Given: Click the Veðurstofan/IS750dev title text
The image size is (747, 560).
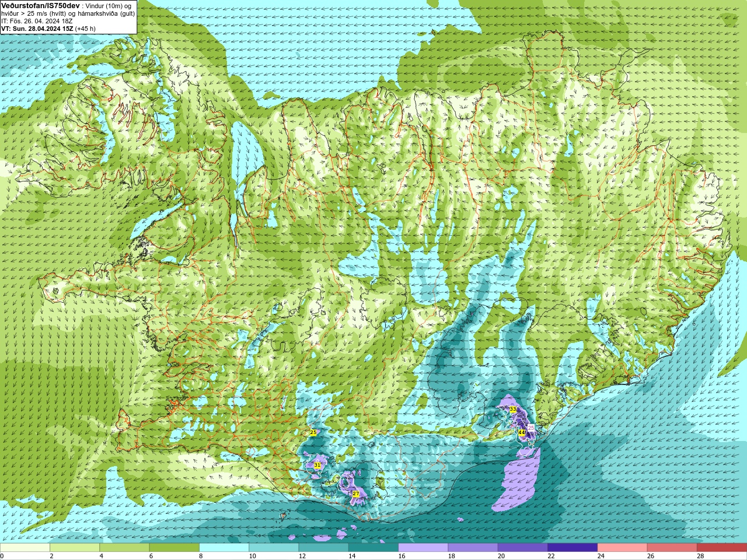Looking at the screenshot, I should click(40, 5).
